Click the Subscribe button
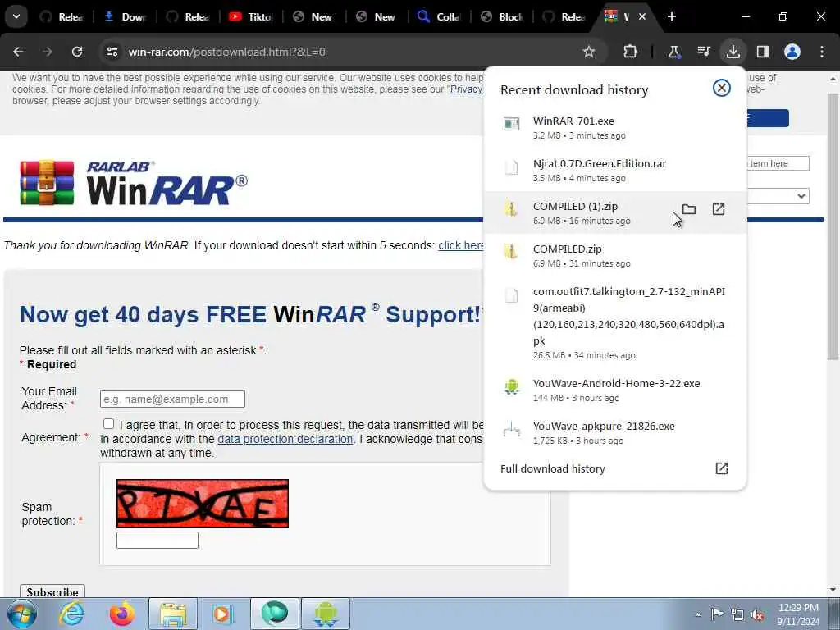 [52, 591]
